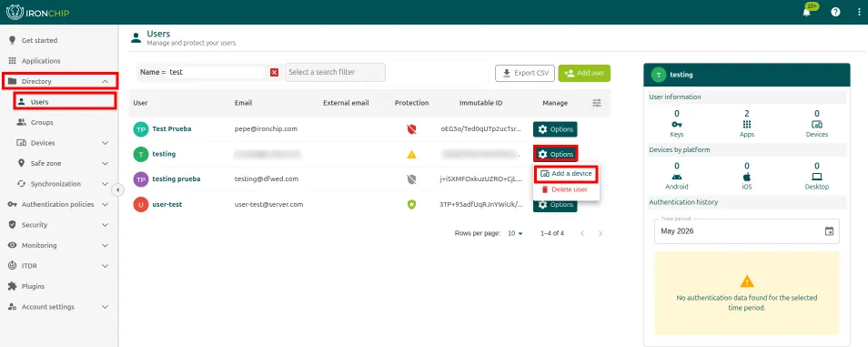Click the Protection column header
Viewport: 868px width, 347px height.
coord(411,103)
